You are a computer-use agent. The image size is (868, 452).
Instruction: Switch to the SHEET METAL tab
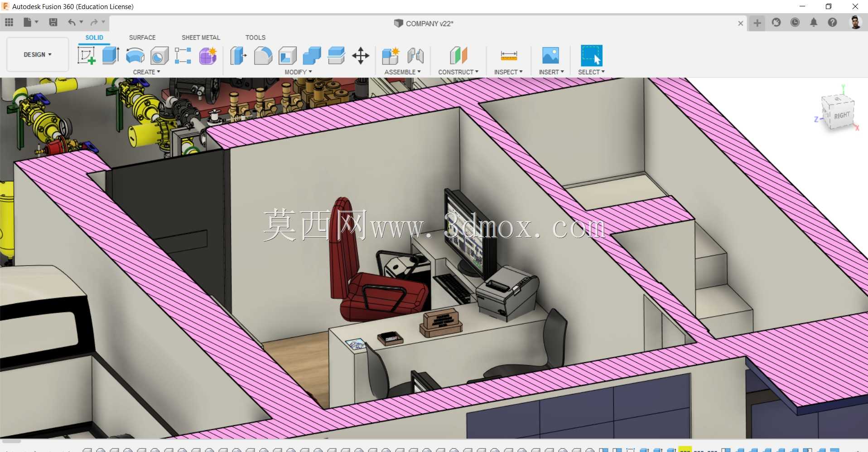click(x=201, y=38)
